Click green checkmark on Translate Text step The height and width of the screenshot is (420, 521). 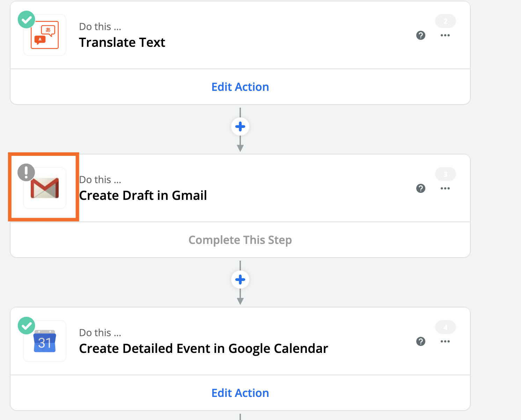(x=27, y=20)
